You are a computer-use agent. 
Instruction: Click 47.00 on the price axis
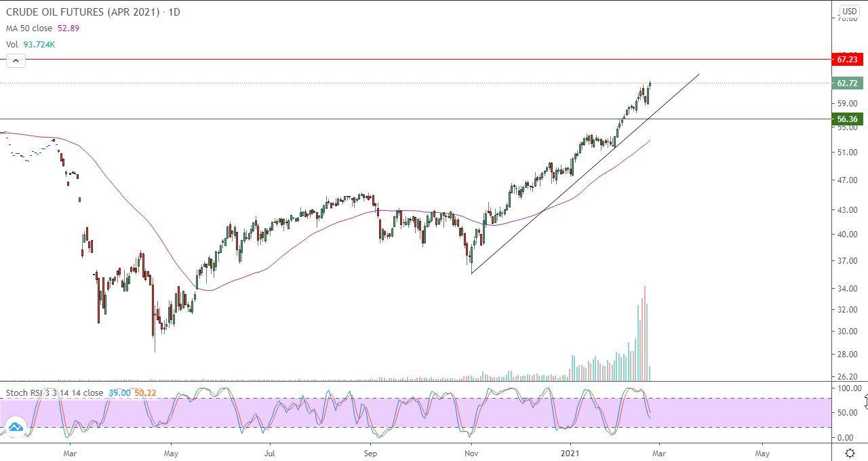tap(849, 180)
